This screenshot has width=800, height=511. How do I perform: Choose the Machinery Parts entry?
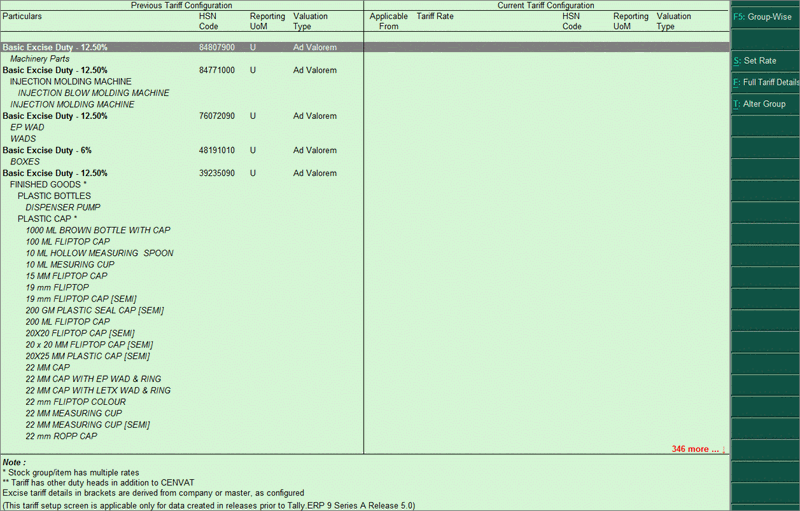pos(40,59)
